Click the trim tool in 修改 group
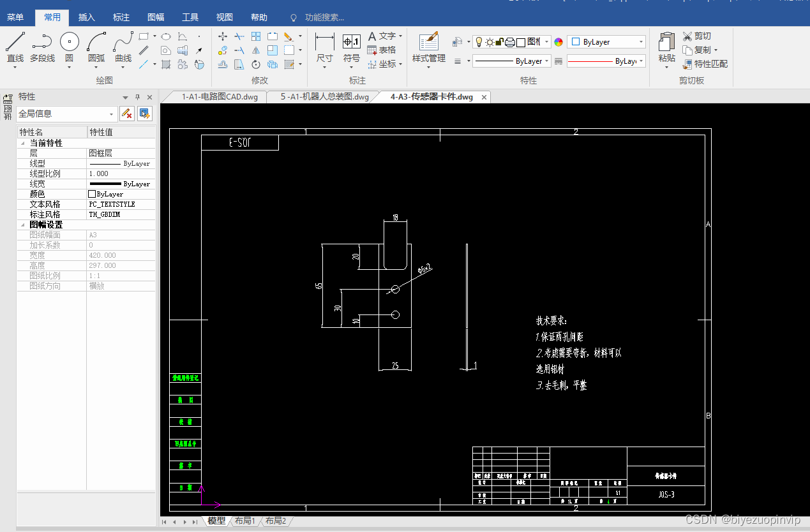810x532 pixels. [x=239, y=36]
